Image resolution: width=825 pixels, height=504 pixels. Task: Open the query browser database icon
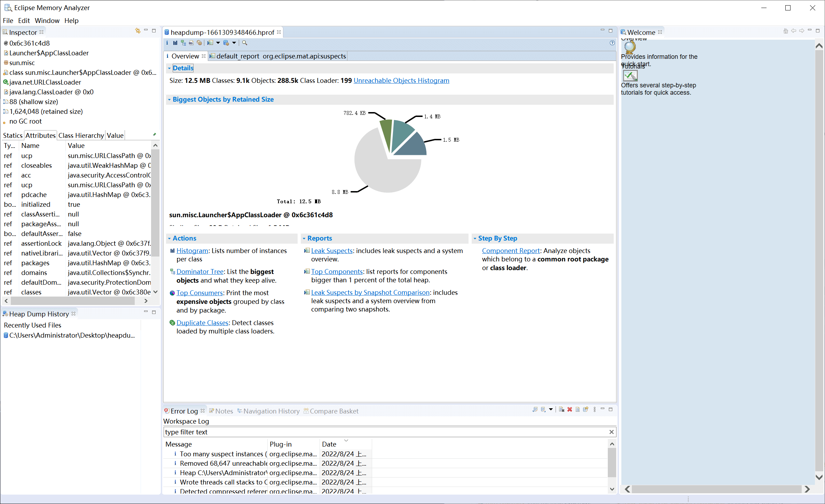click(226, 43)
